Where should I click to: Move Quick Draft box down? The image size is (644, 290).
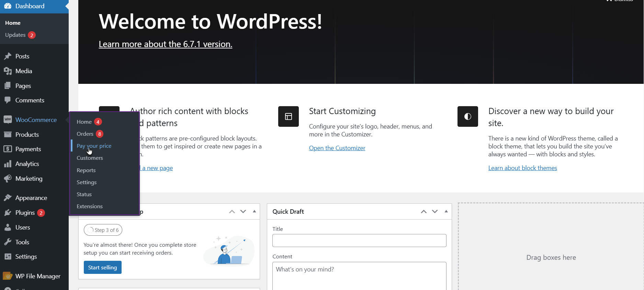[x=435, y=212]
